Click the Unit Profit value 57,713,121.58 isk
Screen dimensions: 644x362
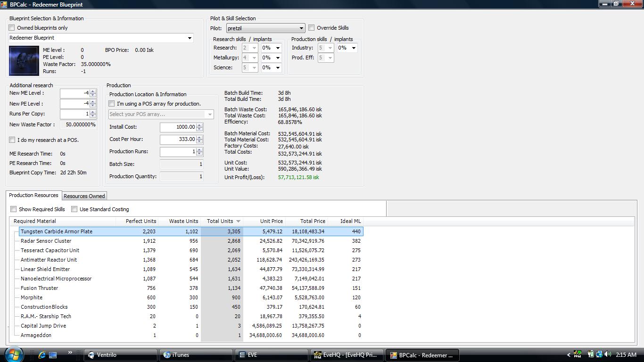point(298,177)
